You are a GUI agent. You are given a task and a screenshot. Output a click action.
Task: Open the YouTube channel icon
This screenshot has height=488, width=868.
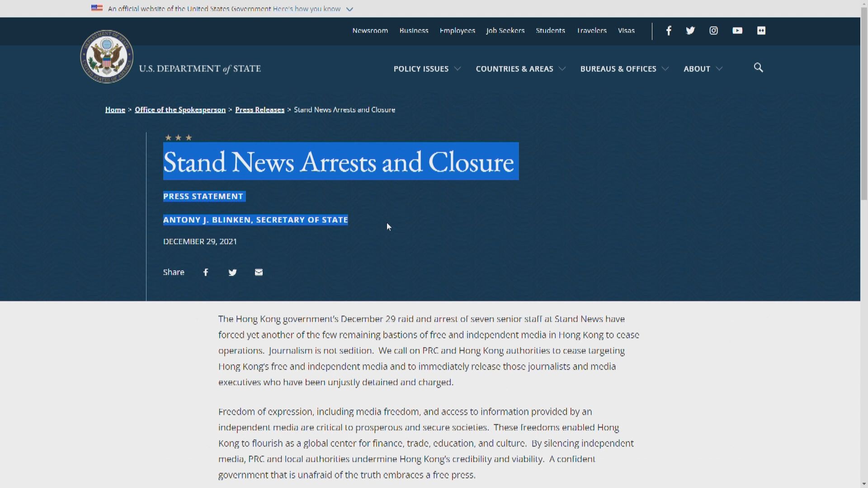point(737,30)
